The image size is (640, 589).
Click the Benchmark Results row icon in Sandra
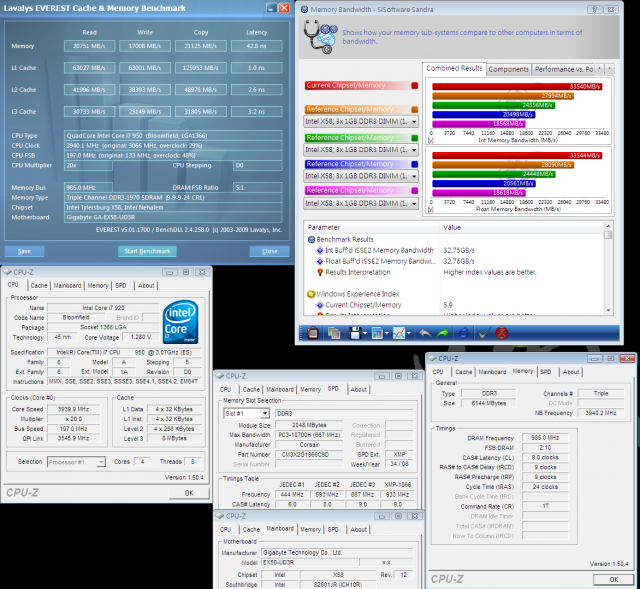click(x=311, y=240)
